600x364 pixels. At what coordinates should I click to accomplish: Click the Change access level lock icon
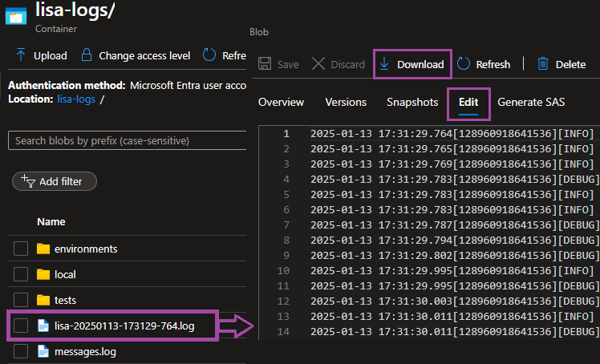(87, 55)
